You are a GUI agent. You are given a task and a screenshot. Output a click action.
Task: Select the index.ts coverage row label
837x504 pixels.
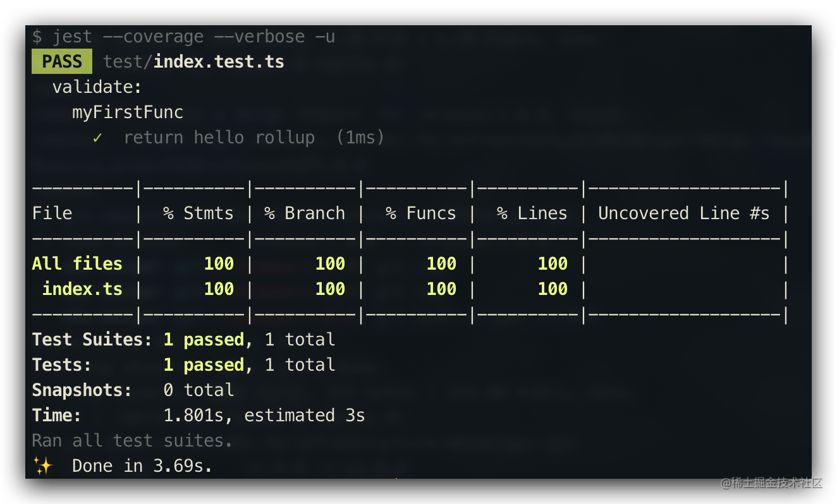pyautogui.click(x=82, y=289)
